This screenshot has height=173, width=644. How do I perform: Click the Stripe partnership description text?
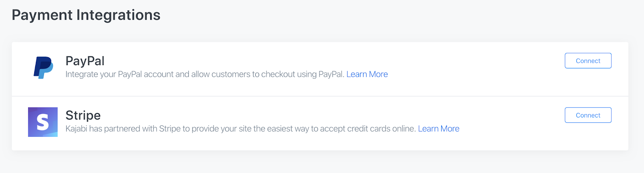(x=241, y=129)
